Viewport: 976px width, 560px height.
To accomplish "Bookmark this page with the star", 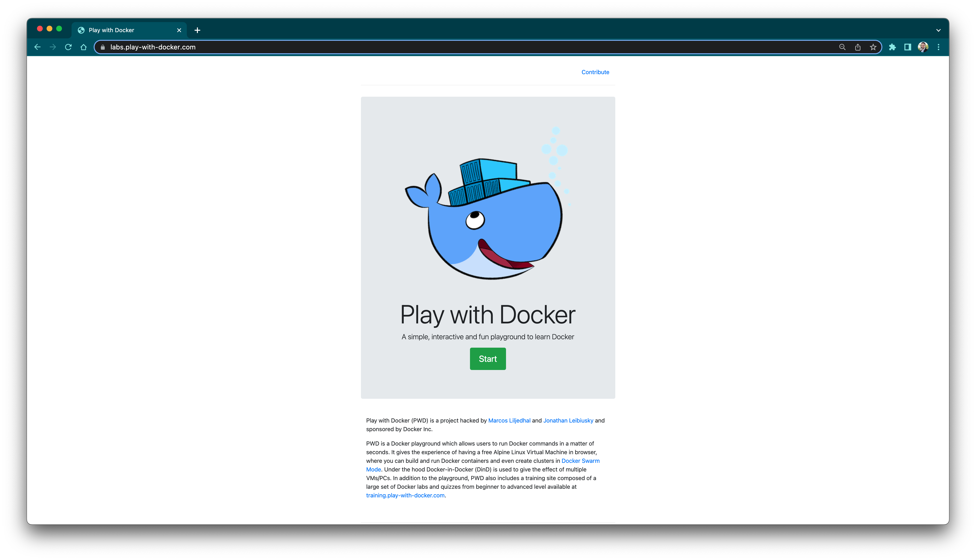I will (873, 47).
